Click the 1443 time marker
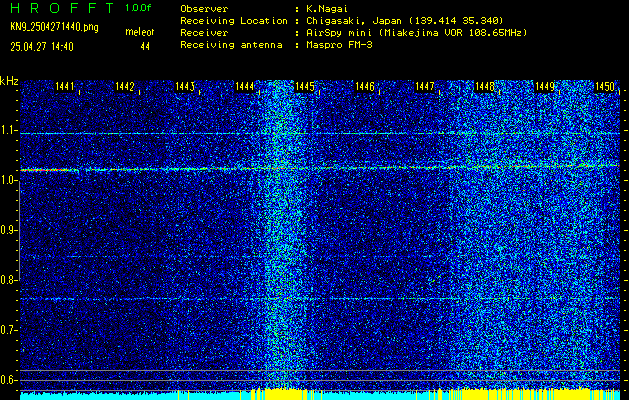Image resolution: width=629 pixels, height=400 pixels. tap(185, 86)
